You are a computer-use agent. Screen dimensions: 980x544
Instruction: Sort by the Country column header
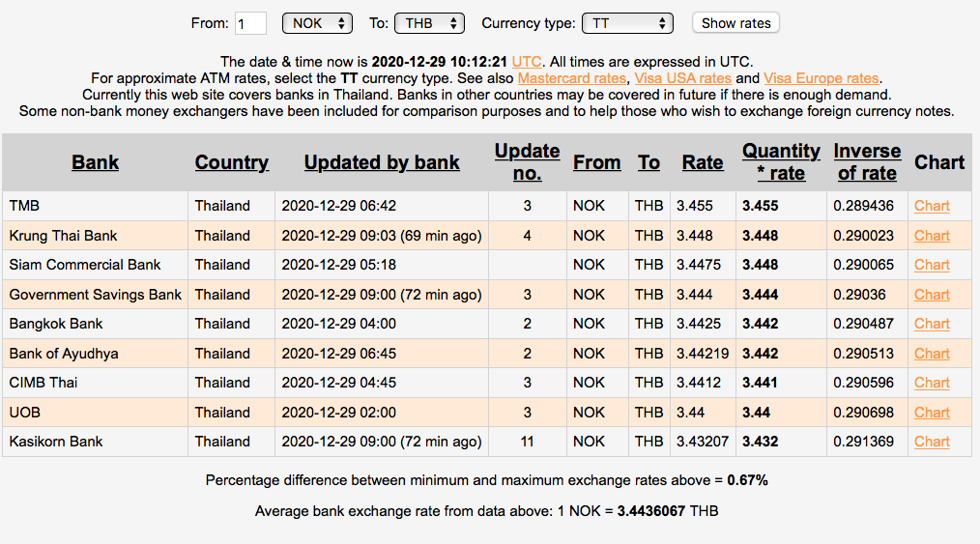pyautogui.click(x=232, y=162)
